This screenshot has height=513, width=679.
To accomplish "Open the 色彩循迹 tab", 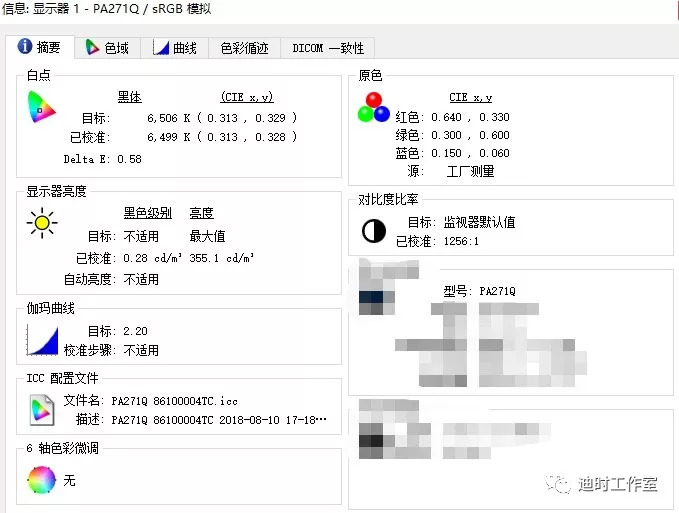I will pyautogui.click(x=244, y=48).
